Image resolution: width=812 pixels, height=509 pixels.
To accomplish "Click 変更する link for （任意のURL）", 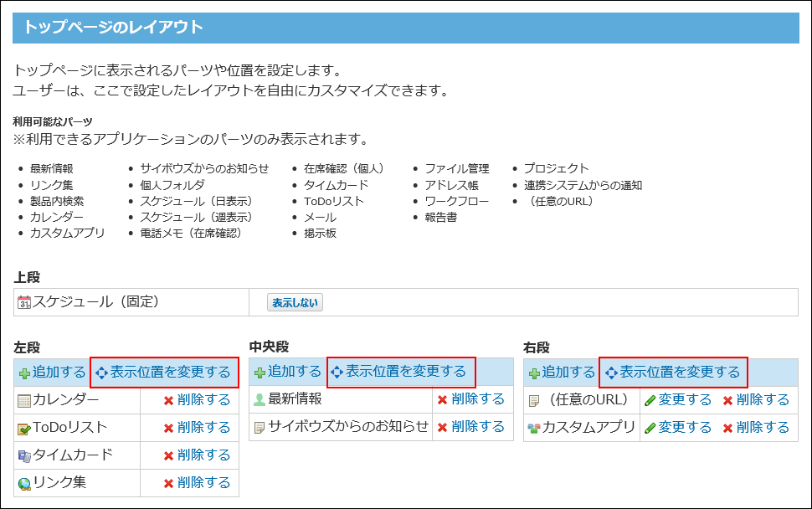I will tap(685, 399).
